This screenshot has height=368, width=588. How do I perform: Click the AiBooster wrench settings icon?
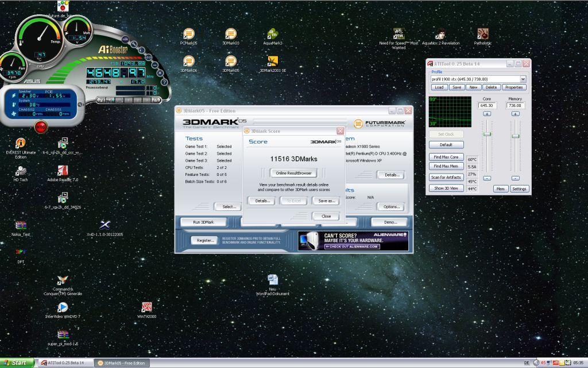pos(134,44)
